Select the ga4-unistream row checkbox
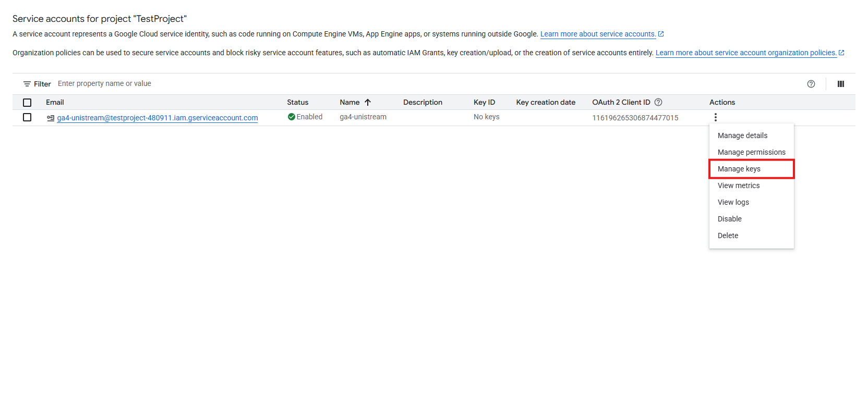The height and width of the screenshot is (409, 868). [x=27, y=117]
